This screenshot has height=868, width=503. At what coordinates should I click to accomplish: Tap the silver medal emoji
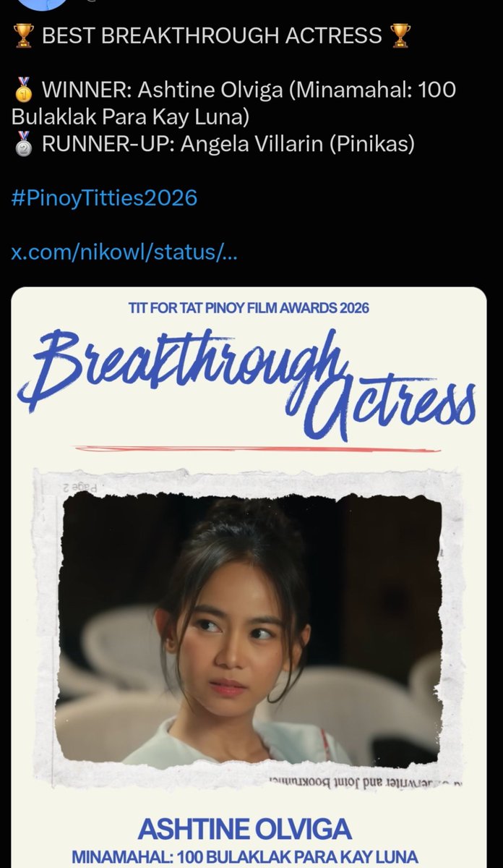pyautogui.click(x=23, y=144)
